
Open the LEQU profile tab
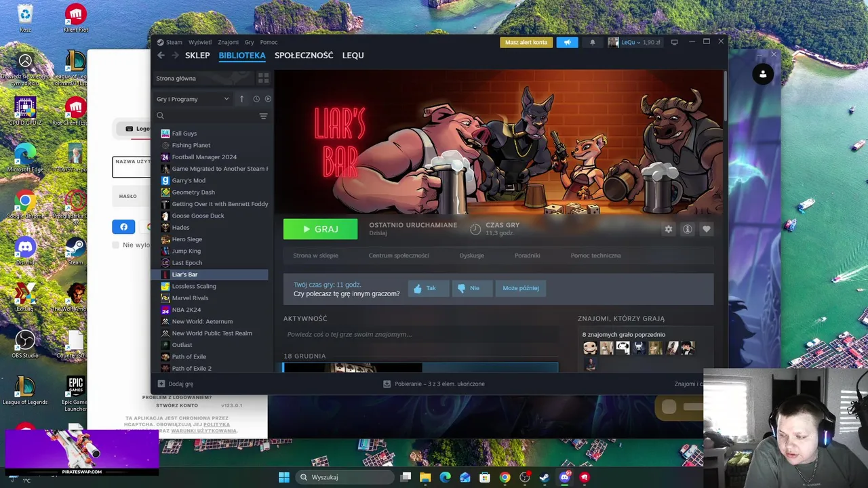click(x=353, y=56)
